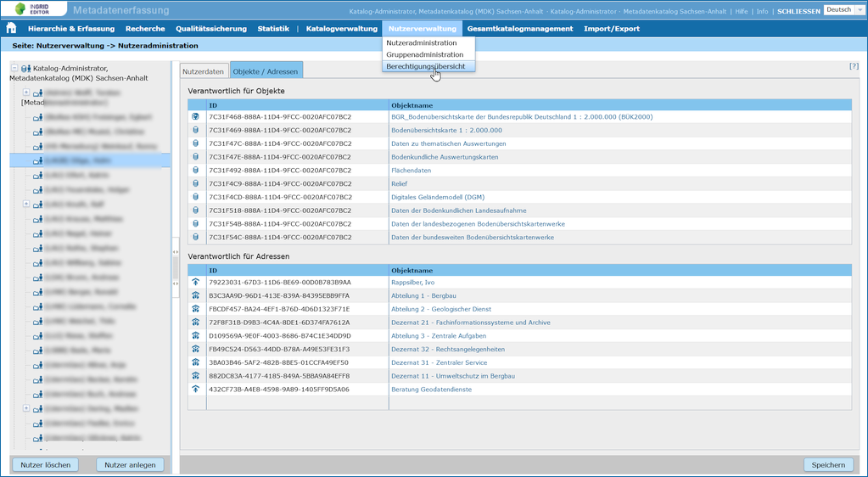Go to the home icon in navigation bar
This screenshot has width=868, height=477.
[x=11, y=28]
